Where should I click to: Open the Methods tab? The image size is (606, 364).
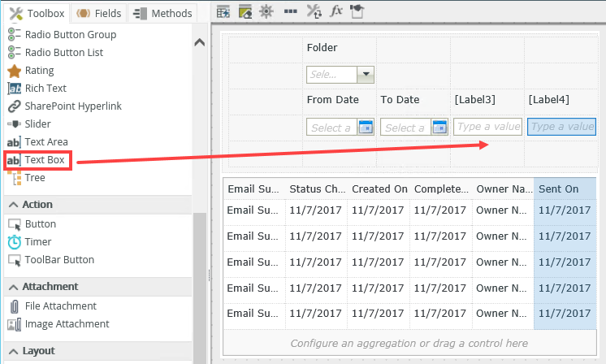(162, 14)
